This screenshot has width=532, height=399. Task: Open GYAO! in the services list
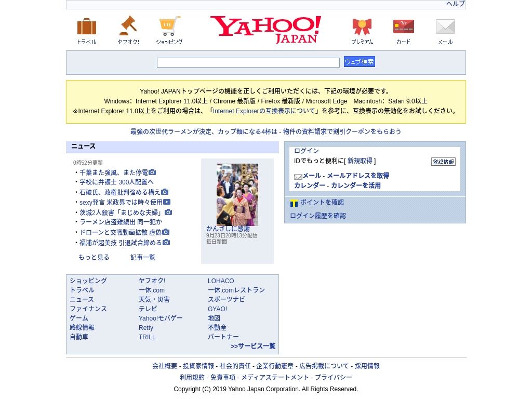click(218, 309)
